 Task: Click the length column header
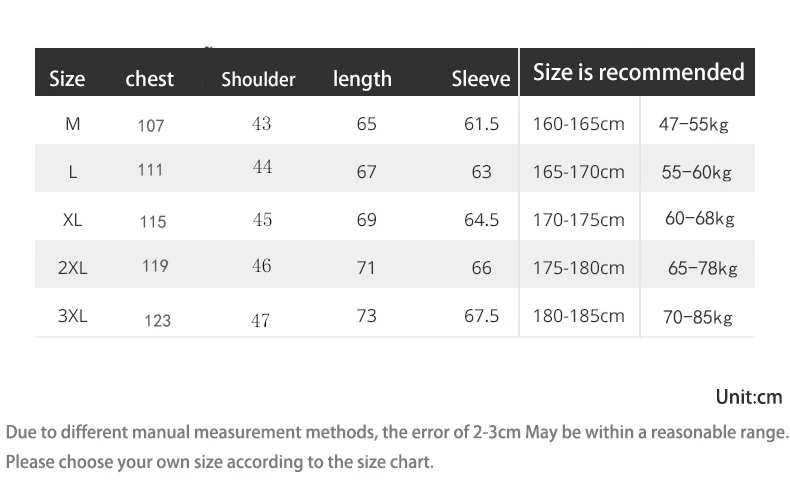point(362,79)
